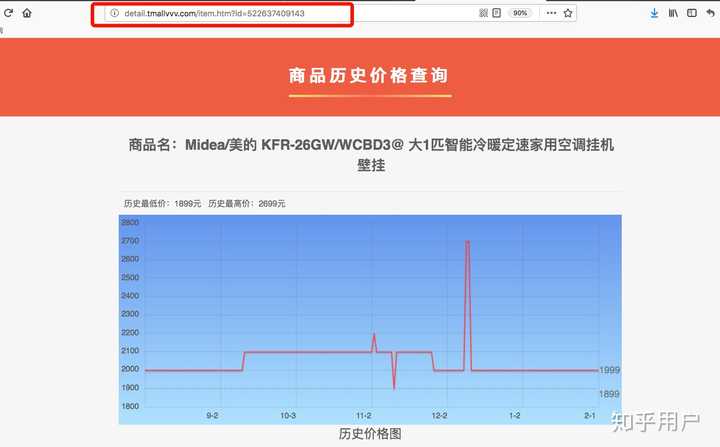Click the 1899 right-side price label
720x447 pixels.
(609, 394)
